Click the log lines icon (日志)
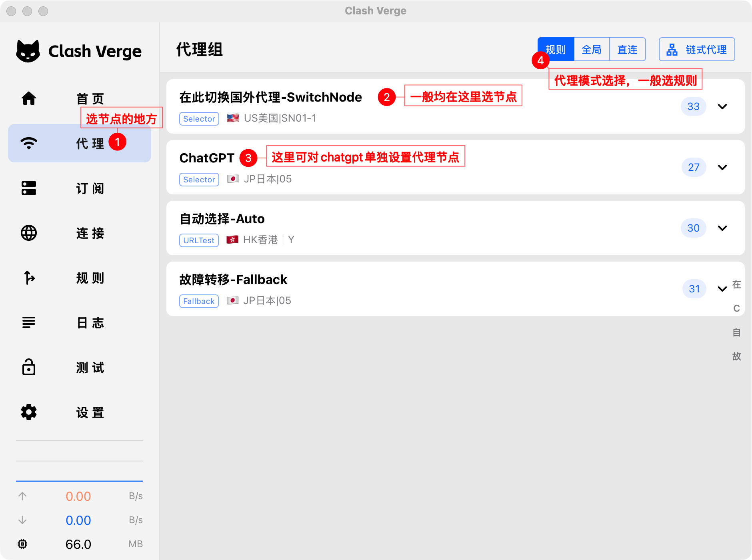Viewport: 752px width, 560px height. click(29, 322)
